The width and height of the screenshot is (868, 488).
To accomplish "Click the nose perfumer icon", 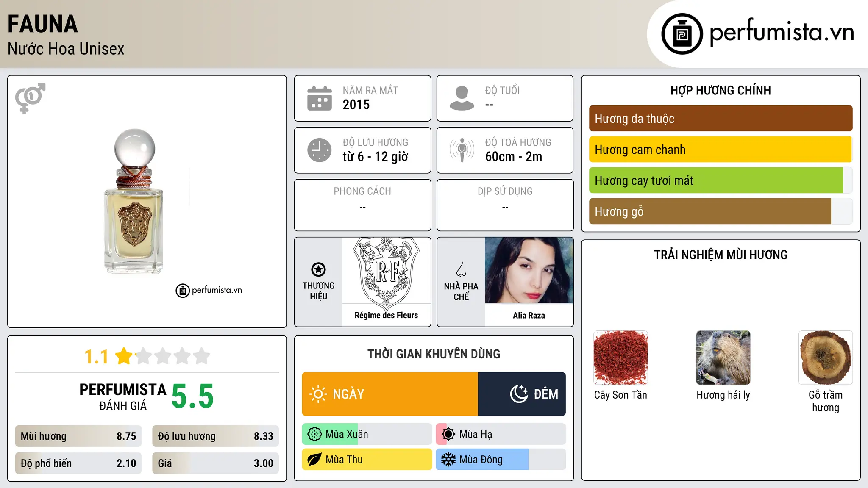I will [461, 269].
